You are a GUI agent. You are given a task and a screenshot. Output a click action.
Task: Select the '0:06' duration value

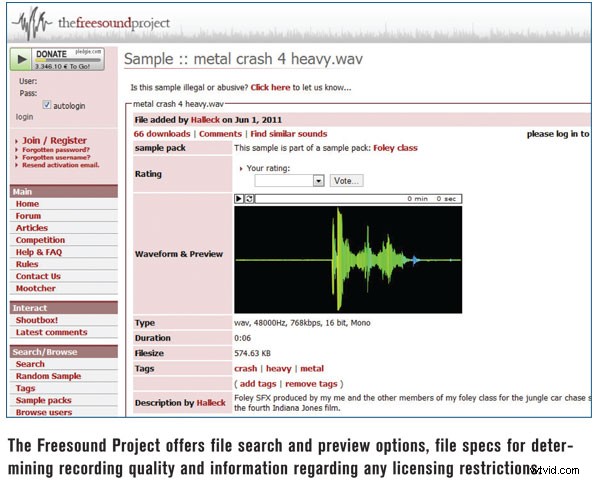click(x=243, y=338)
